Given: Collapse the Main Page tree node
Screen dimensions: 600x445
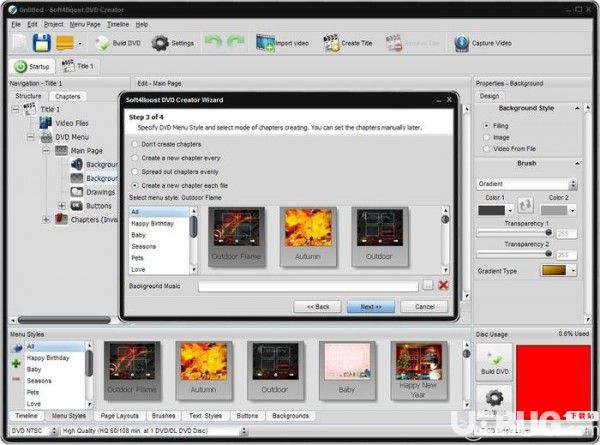Looking at the screenshot, I should (x=46, y=151).
